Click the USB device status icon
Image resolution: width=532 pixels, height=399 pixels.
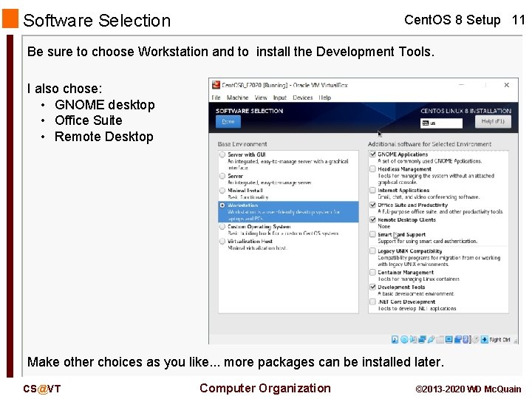[x=432, y=340]
